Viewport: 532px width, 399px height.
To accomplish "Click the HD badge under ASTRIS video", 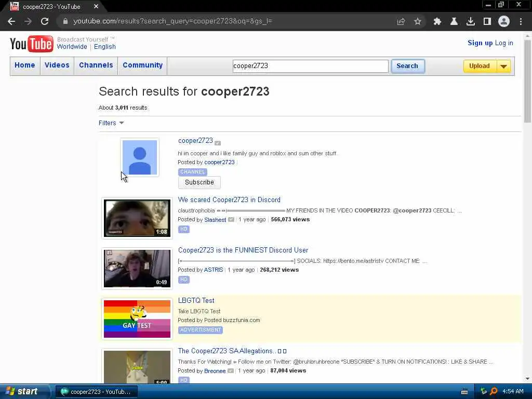I will (x=183, y=280).
